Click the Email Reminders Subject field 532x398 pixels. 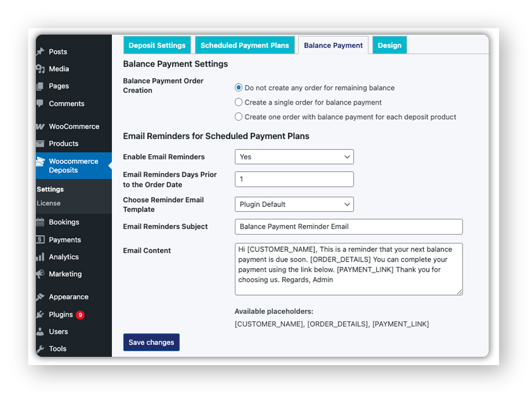348,227
